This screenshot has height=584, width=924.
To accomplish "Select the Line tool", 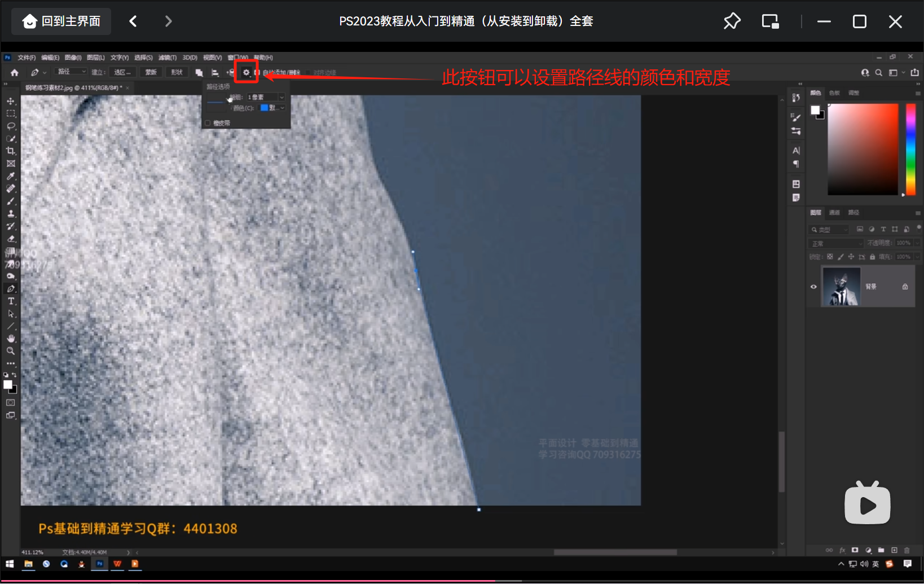I will [11, 326].
